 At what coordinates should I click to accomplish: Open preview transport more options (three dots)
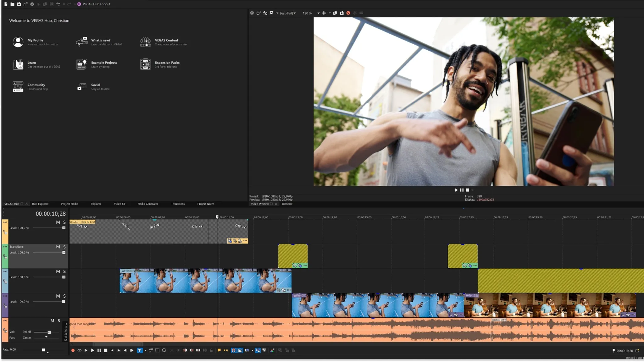(x=473, y=190)
